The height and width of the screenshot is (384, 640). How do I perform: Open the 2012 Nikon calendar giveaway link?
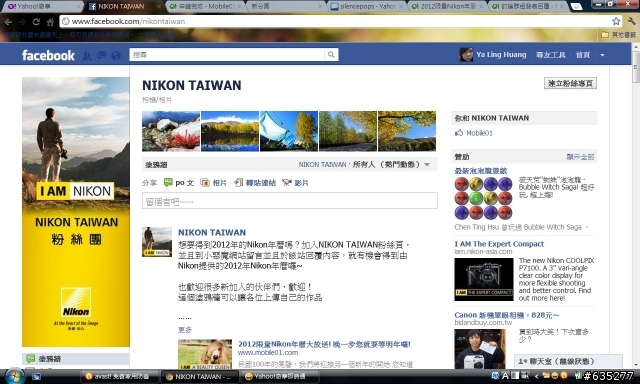[x=324, y=344]
